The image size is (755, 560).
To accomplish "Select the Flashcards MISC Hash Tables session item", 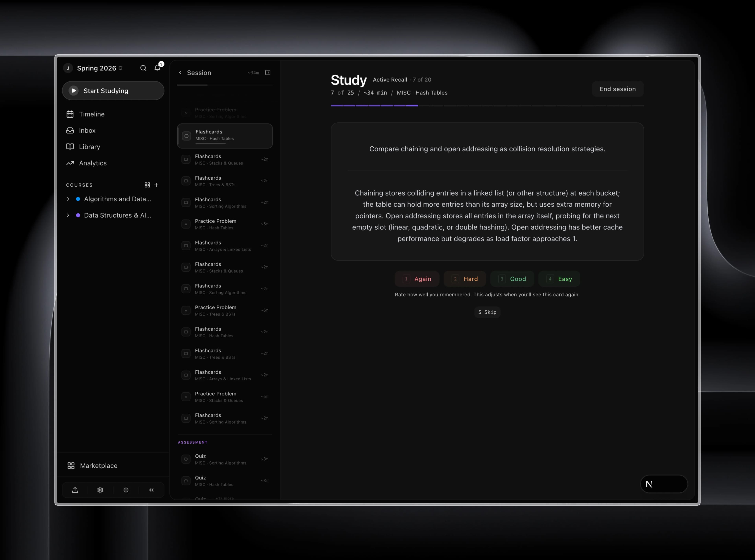I will pos(225,136).
